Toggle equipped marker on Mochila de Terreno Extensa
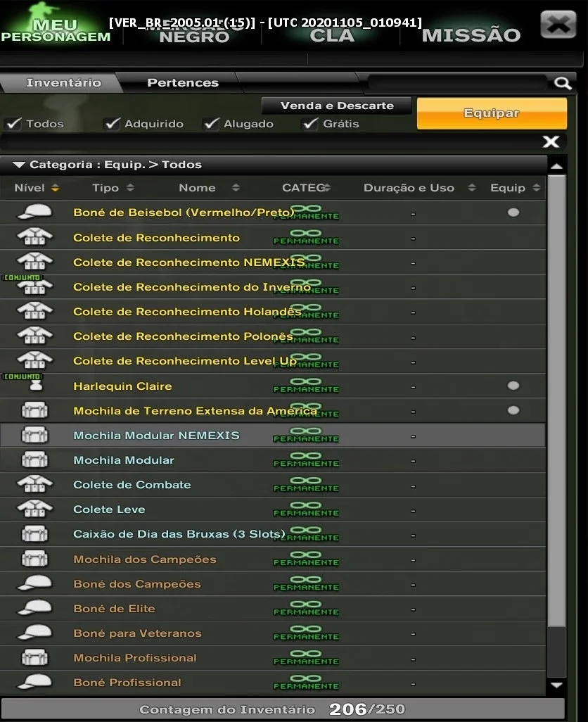 point(513,410)
